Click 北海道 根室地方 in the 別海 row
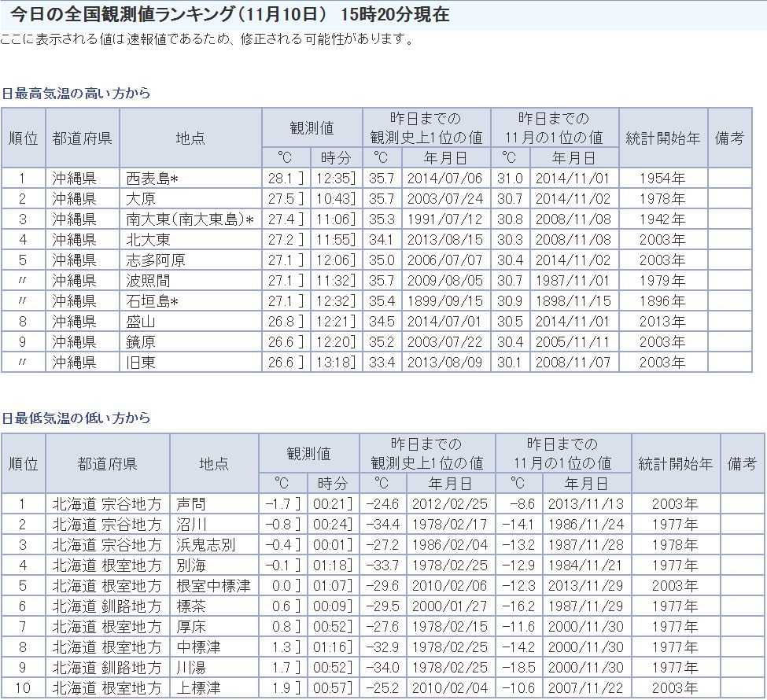Viewport: 767px width, 700px height. pyautogui.click(x=107, y=566)
